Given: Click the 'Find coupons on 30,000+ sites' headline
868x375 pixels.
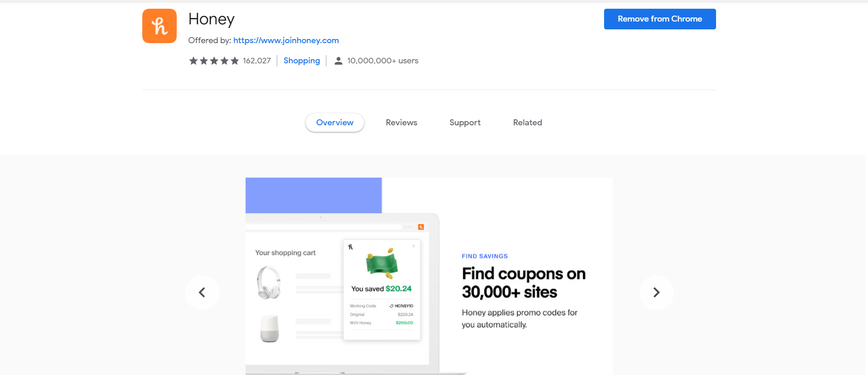Looking at the screenshot, I should click(x=524, y=283).
